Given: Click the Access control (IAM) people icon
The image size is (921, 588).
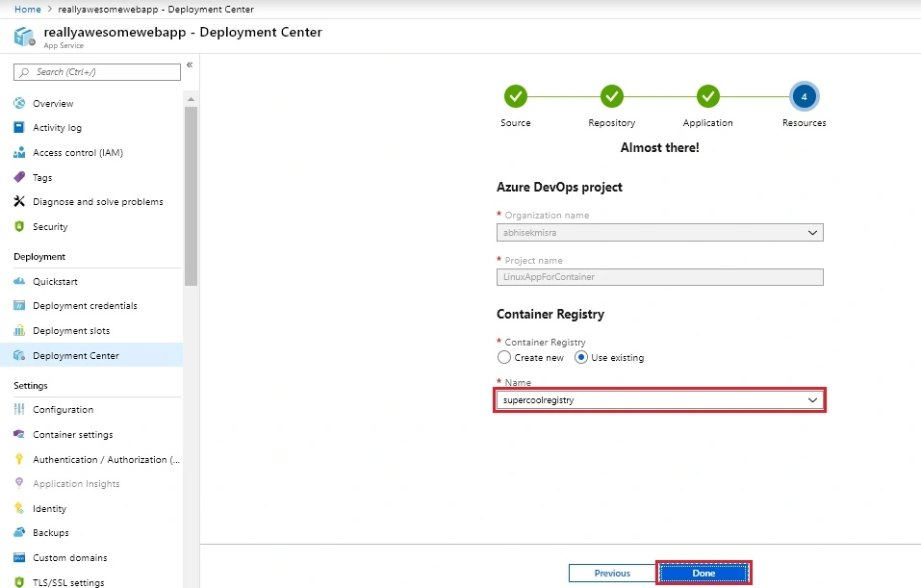Looking at the screenshot, I should click(x=19, y=152).
